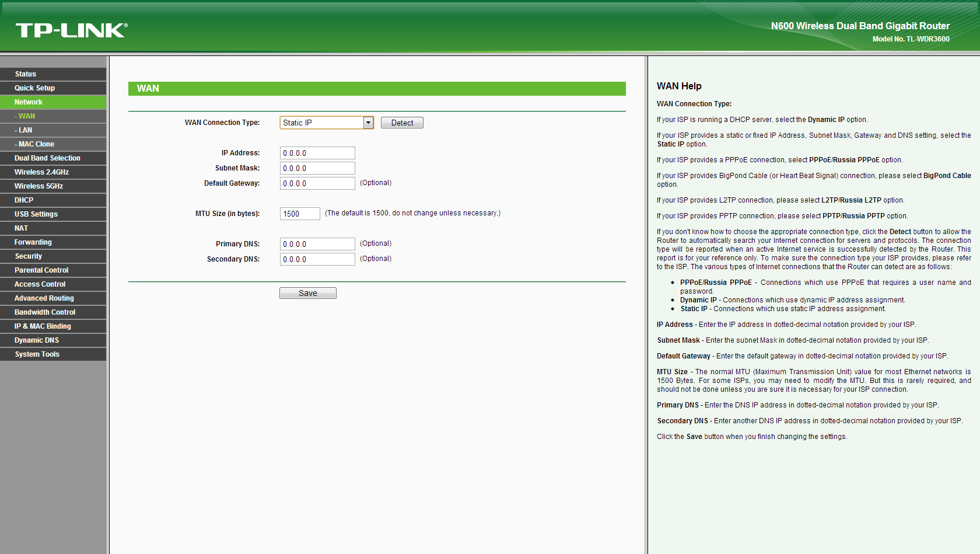Screen dimensions: 980x554
Task: Click the Save button
Action: [x=308, y=293]
